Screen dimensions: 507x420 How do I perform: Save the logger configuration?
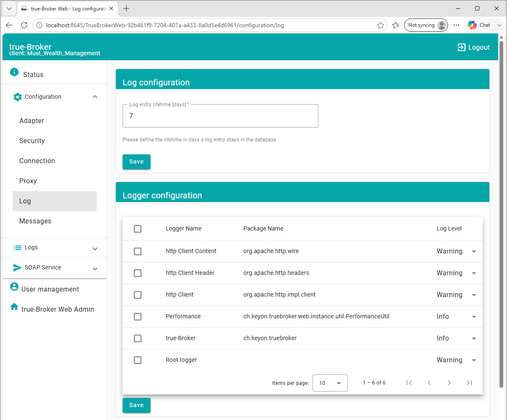click(136, 405)
